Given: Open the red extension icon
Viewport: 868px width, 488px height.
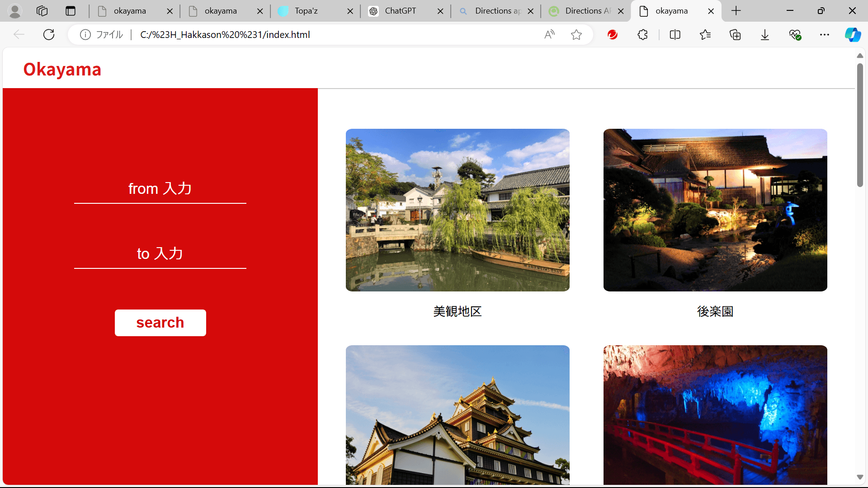Looking at the screenshot, I should (x=613, y=34).
